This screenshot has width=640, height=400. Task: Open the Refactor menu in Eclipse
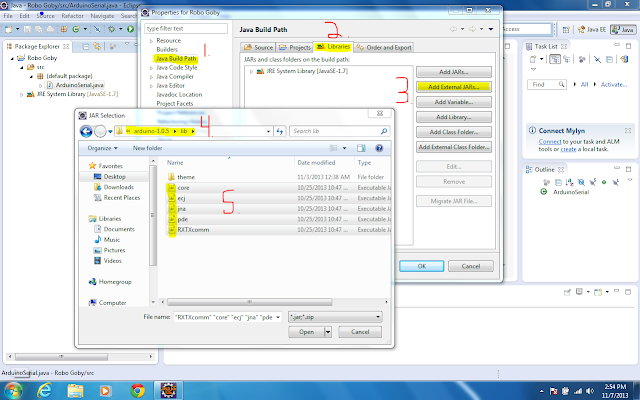72,16
